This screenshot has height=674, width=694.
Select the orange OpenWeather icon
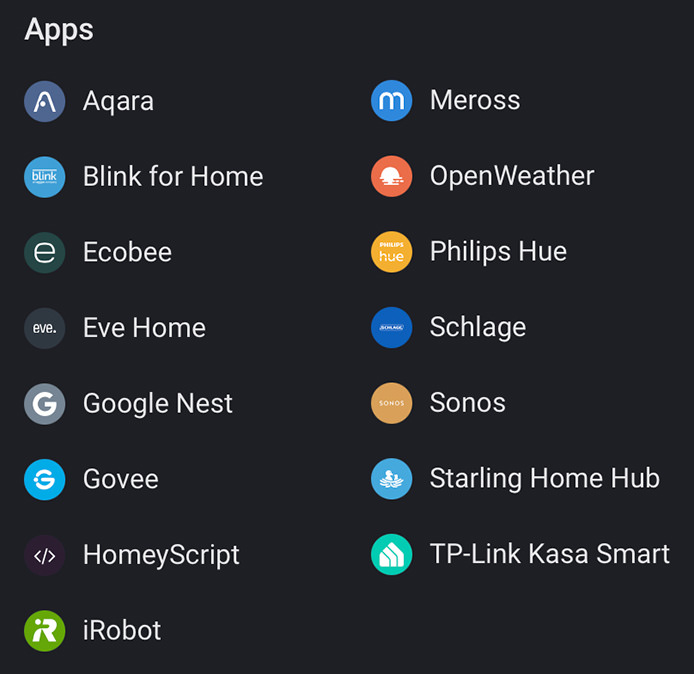tap(391, 176)
